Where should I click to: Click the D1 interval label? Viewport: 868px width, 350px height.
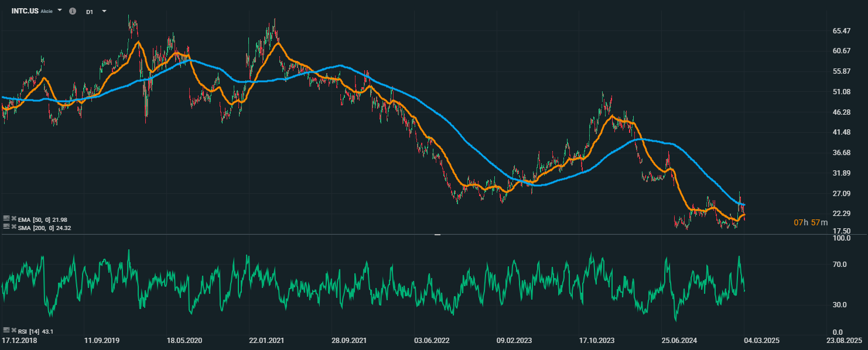click(x=90, y=12)
